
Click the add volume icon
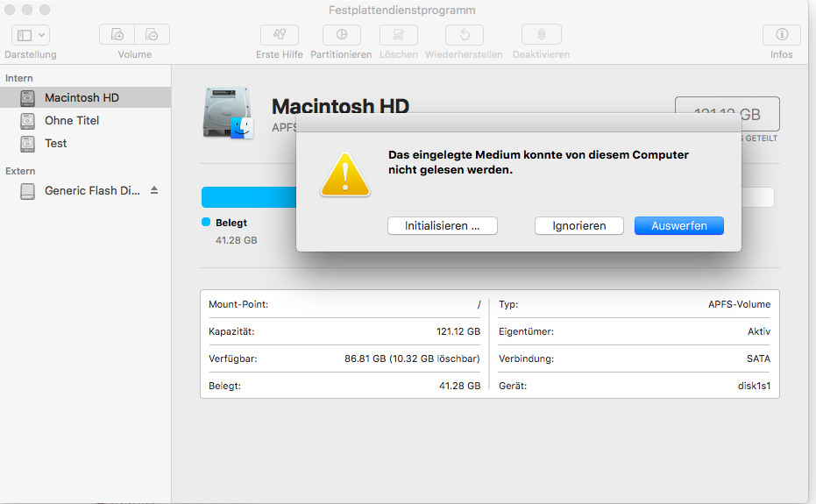pos(117,34)
